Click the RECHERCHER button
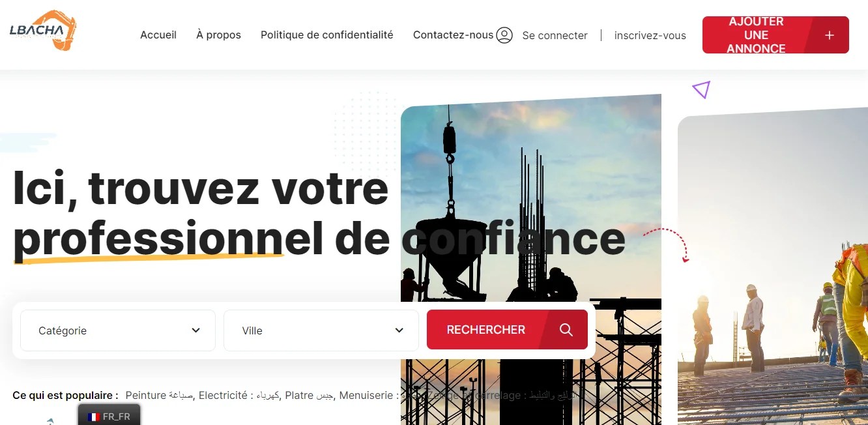868x425 pixels. (507, 330)
